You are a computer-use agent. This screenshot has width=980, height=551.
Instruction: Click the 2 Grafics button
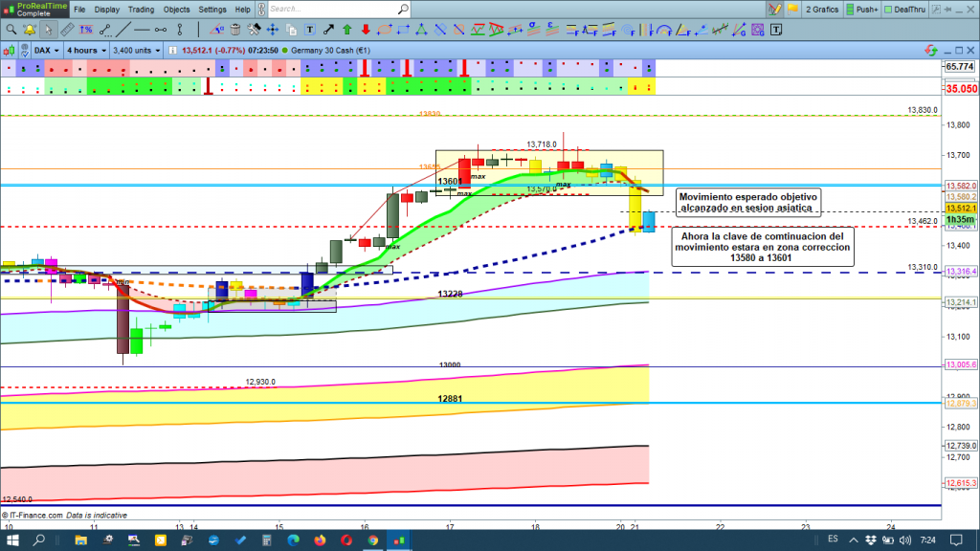tap(817, 10)
